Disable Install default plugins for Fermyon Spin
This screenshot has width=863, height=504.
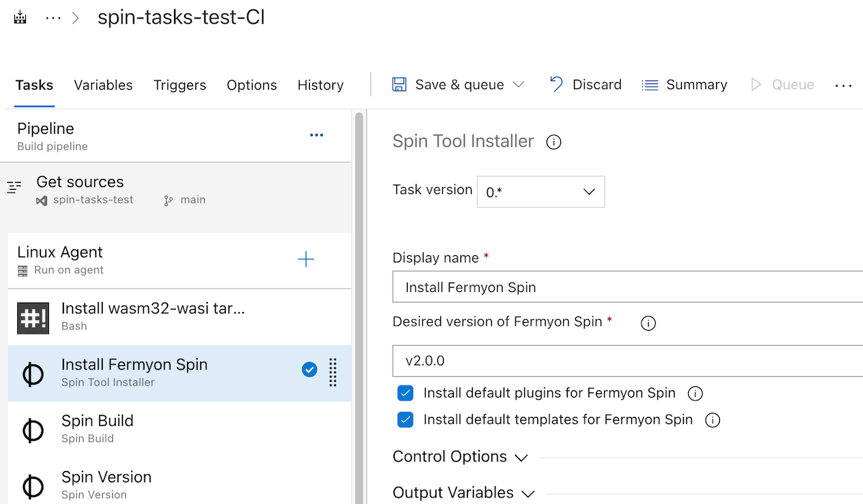click(406, 393)
